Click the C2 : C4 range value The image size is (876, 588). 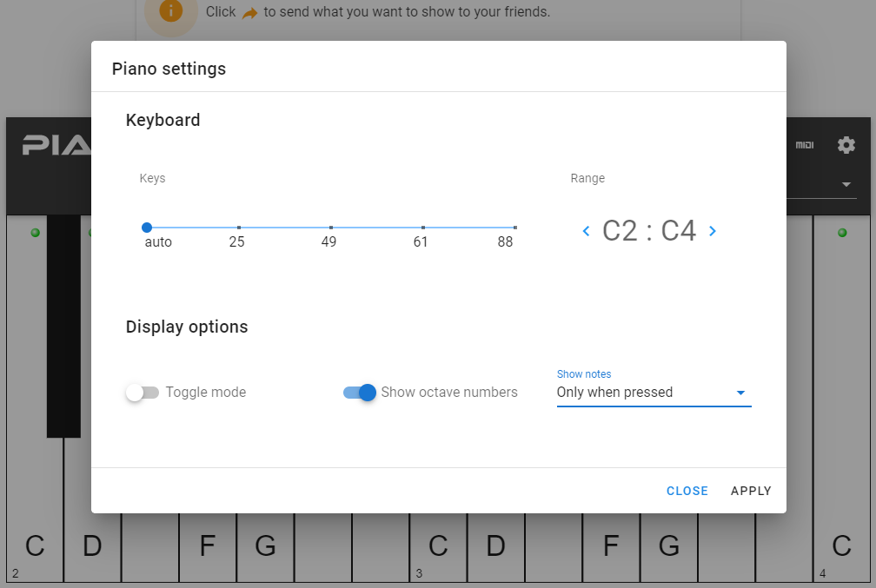click(x=649, y=231)
